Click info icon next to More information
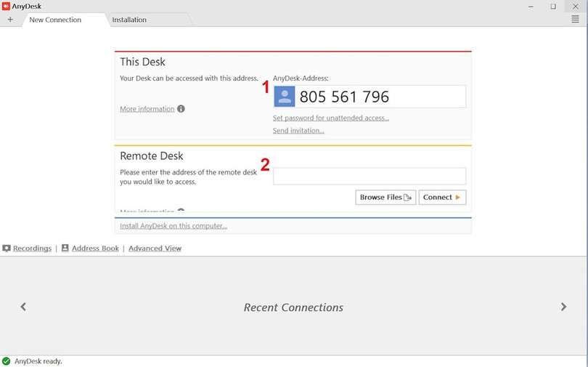This screenshot has height=367, width=588. click(181, 109)
